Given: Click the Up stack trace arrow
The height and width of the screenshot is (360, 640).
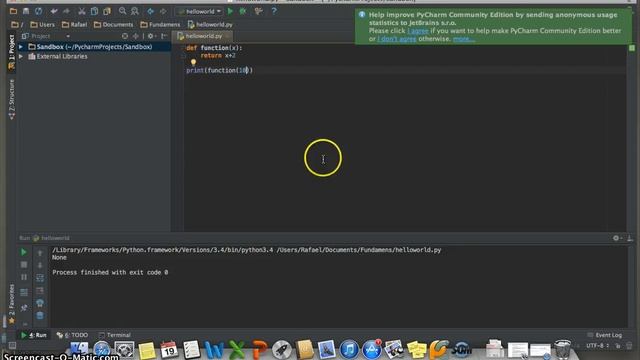Looking at the screenshot, I should 40,253.
